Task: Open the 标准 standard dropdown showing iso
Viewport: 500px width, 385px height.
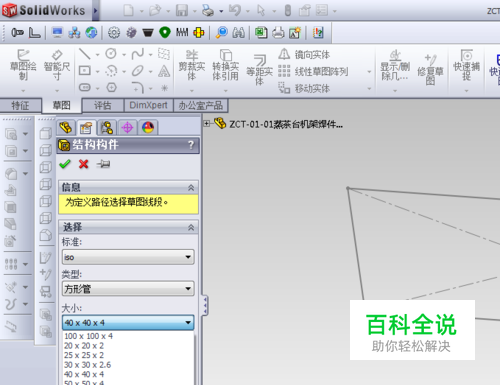Action: pyautogui.click(x=128, y=257)
